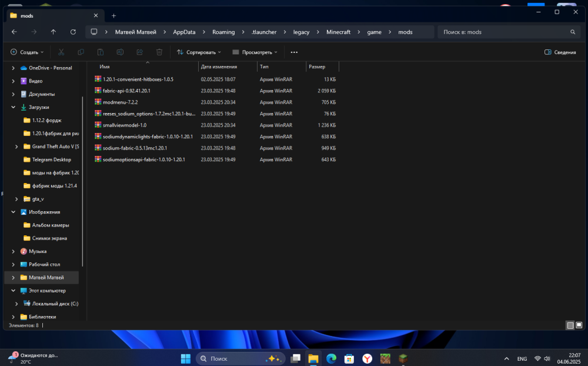Click the volume icon in system tray
588x366 pixels.
(x=547, y=358)
